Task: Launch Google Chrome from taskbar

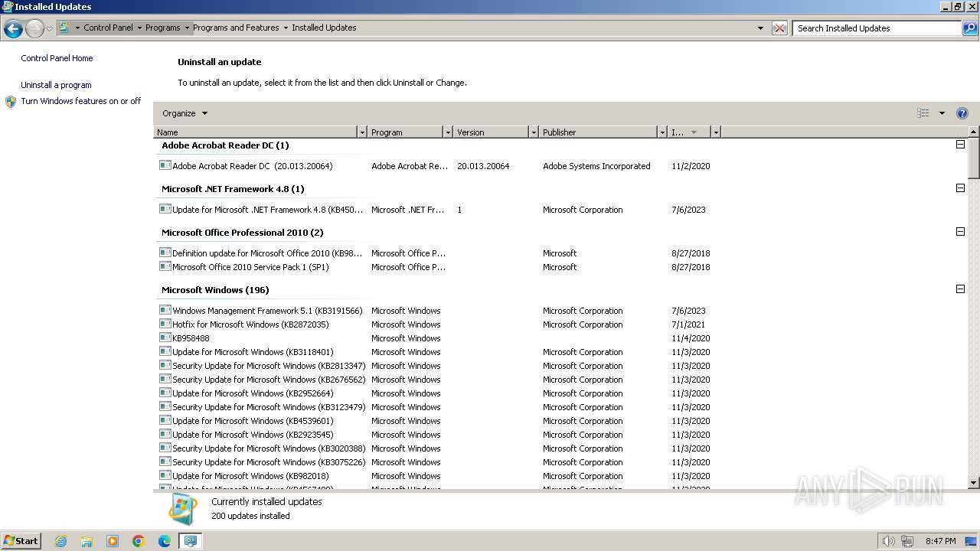Action: (139, 541)
